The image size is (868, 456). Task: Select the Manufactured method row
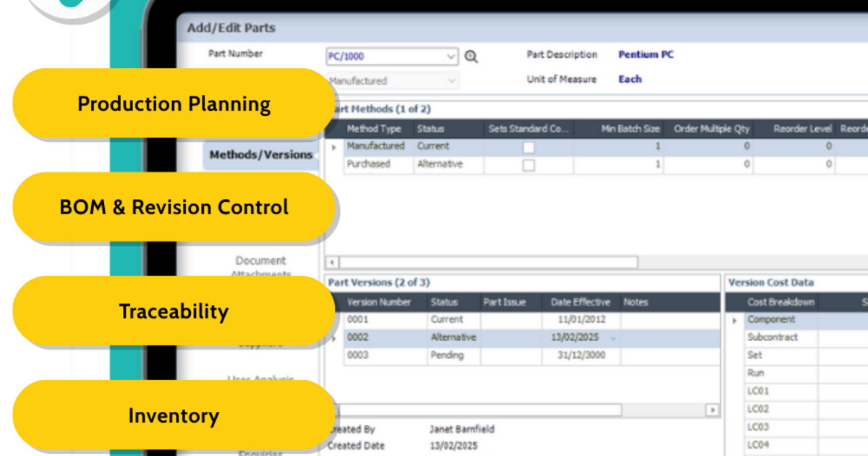point(597,147)
